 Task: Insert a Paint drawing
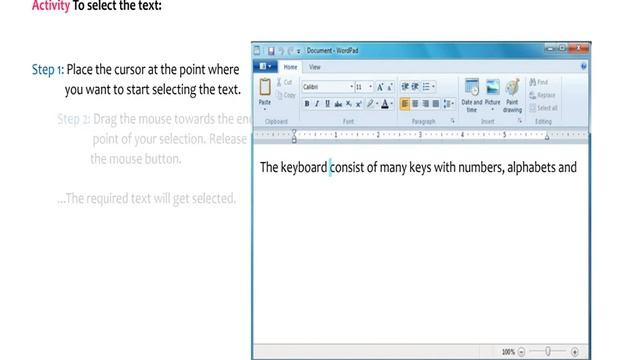tap(512, 95)
